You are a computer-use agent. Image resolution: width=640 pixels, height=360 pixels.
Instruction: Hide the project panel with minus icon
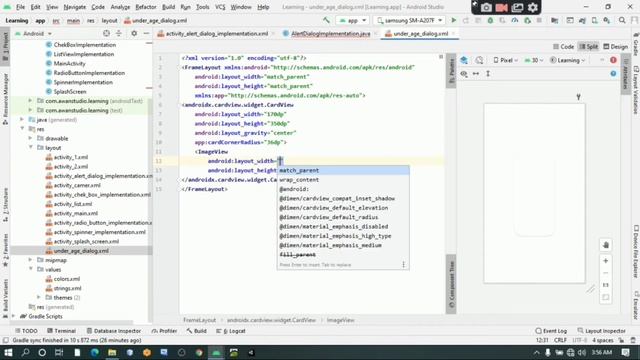(146, 33)
